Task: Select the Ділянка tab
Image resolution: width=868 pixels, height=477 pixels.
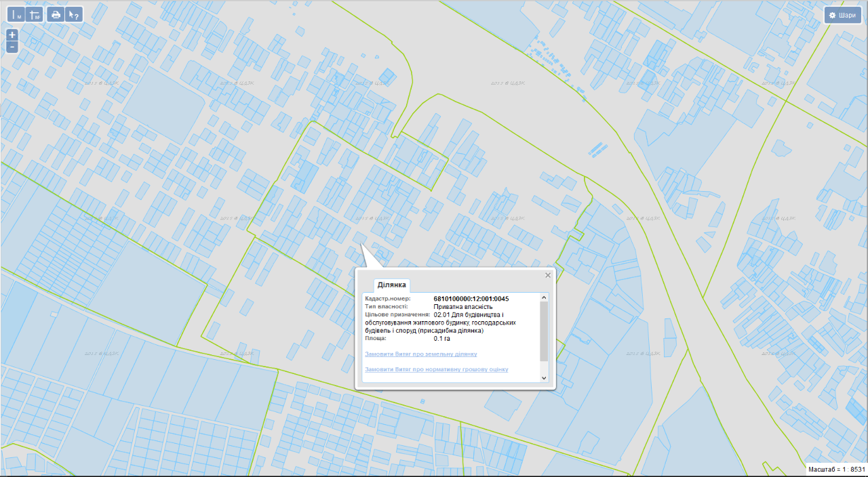Action: point(391,285)
